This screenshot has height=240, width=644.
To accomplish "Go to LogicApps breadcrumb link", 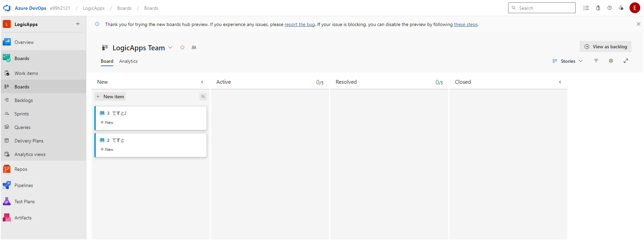I will [x=94, y=8].
